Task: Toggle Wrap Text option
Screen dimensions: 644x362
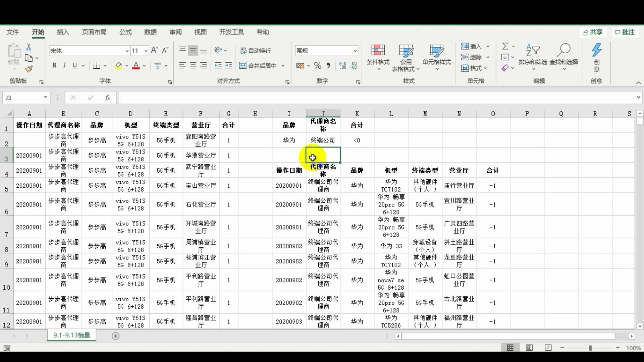Action: (x=256, y=51)
